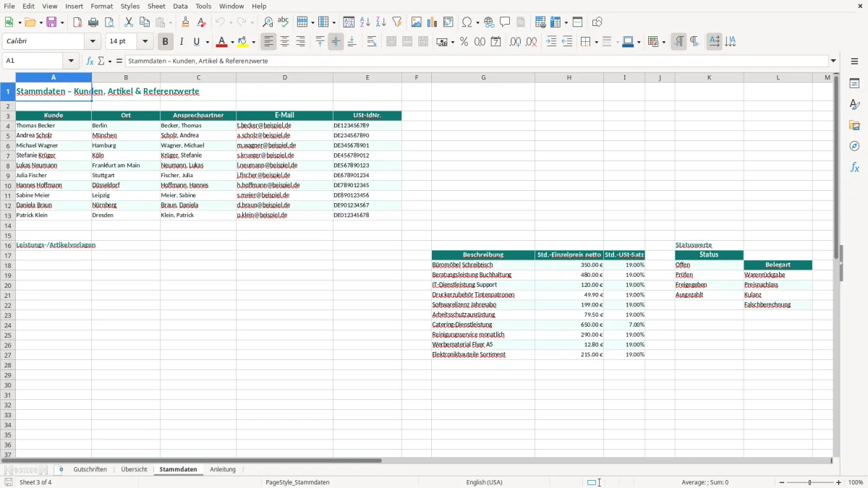Clear direct formatting

(x=201, y=22)
